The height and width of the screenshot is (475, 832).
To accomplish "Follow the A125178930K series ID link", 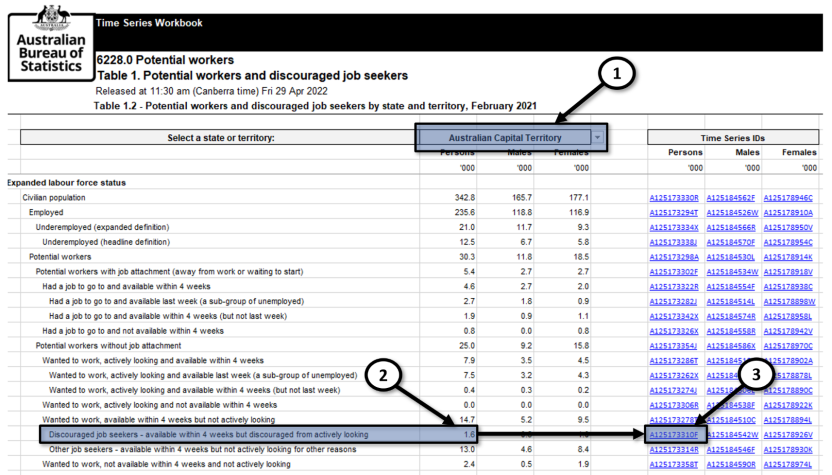I will pyautogui.click(x=788, y=450).
